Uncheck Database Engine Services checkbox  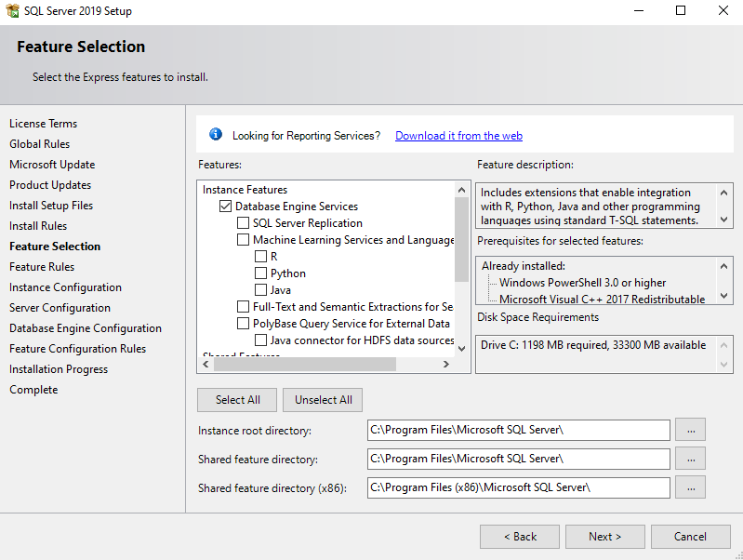coord(226,207)
